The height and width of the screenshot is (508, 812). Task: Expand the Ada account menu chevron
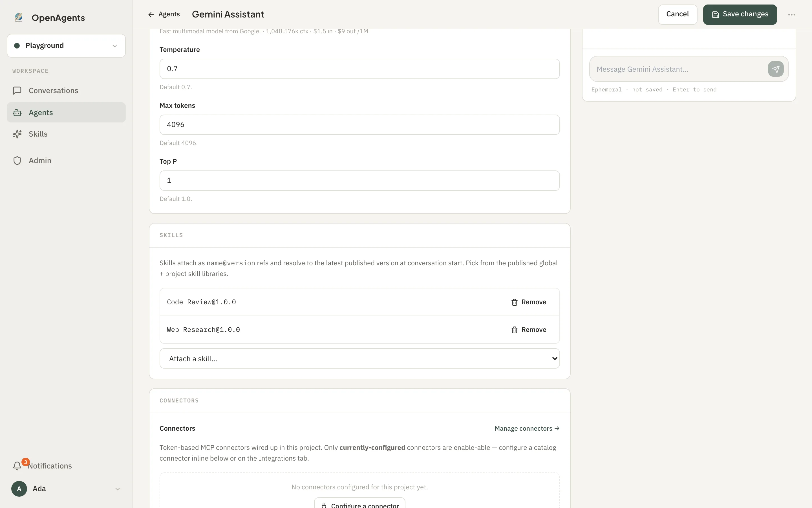pos(118,489)
